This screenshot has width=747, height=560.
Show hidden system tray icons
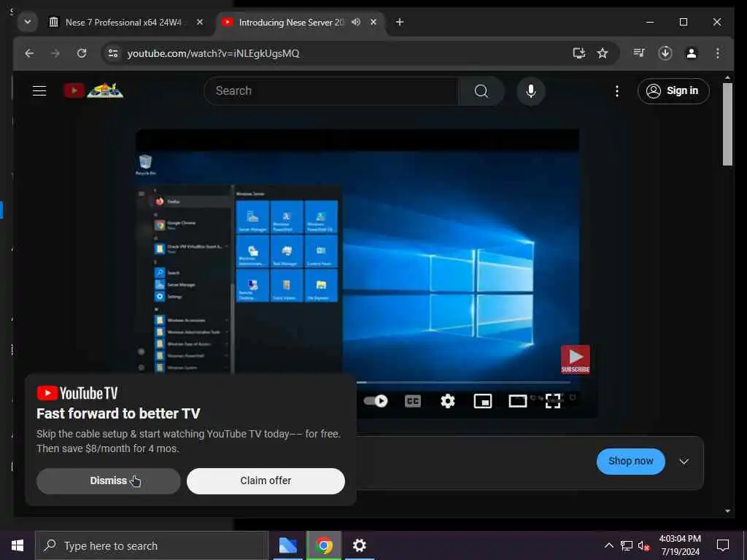609,545
